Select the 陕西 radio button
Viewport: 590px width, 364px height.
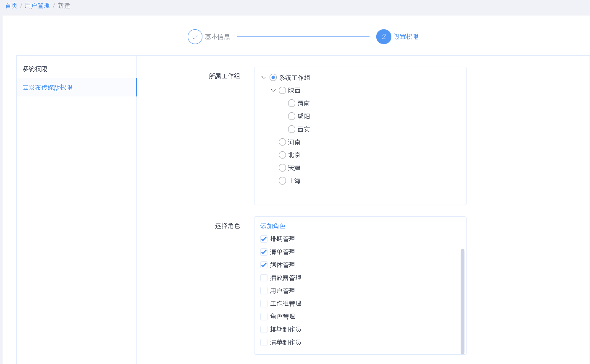coord(282,91)
